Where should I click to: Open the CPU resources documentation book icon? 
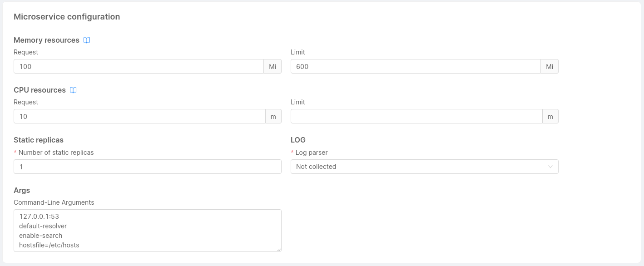click(73, 90)
